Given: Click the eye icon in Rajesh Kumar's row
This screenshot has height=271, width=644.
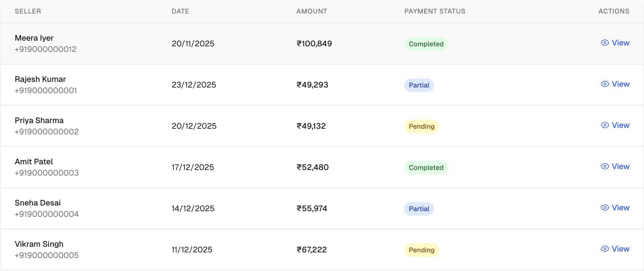Looking at the screenshot, I should [605, 84].
